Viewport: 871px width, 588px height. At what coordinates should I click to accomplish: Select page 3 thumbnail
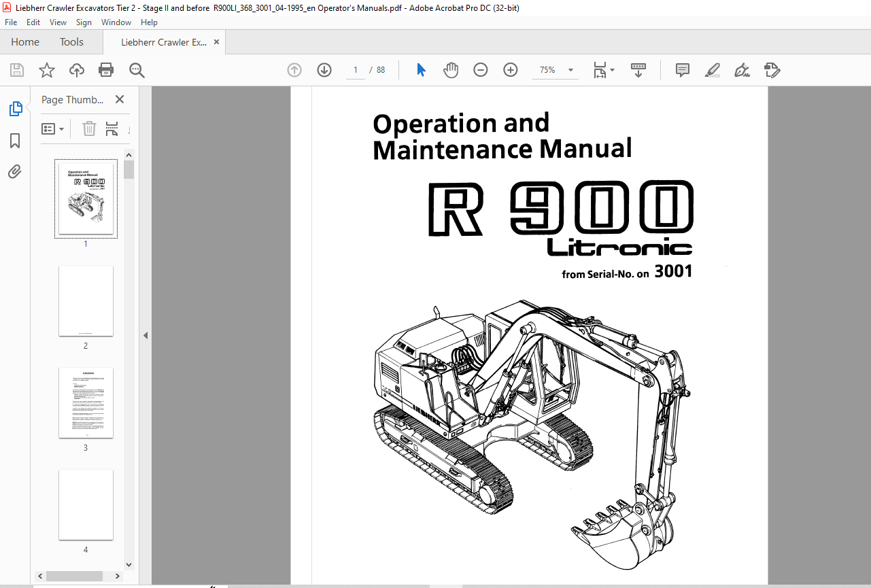point(86,402)
